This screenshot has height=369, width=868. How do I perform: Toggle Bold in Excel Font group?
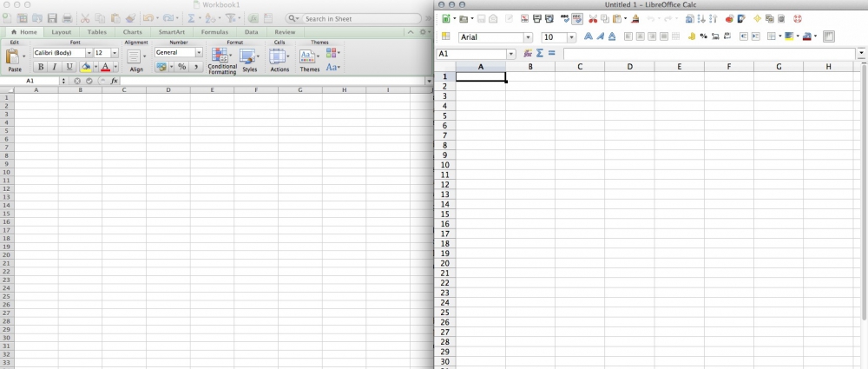tap(41, 67)
